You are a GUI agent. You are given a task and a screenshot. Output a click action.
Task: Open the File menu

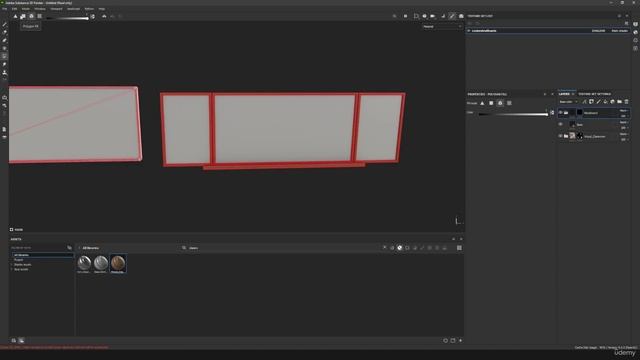coord(5,9)
